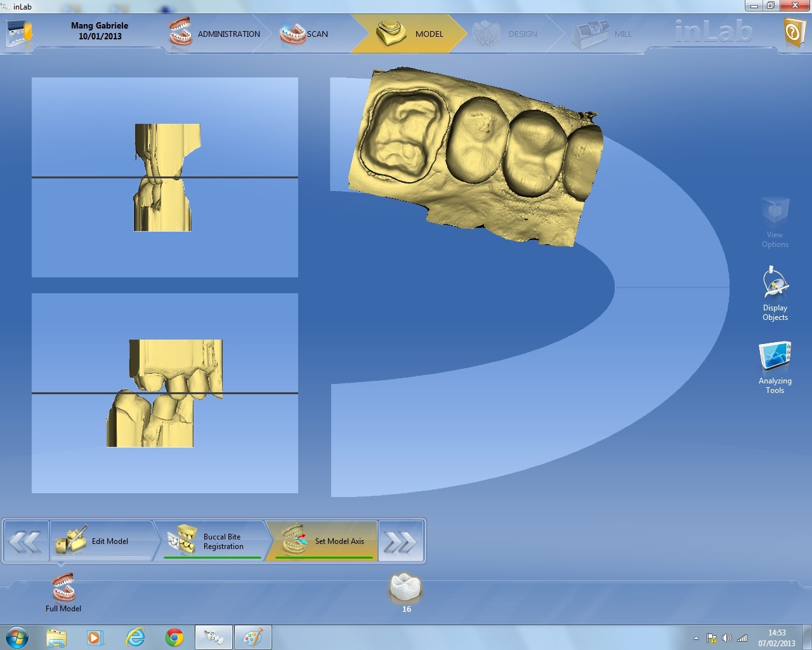
Task: Open the network signal tray icon
Action: [742, 638]
